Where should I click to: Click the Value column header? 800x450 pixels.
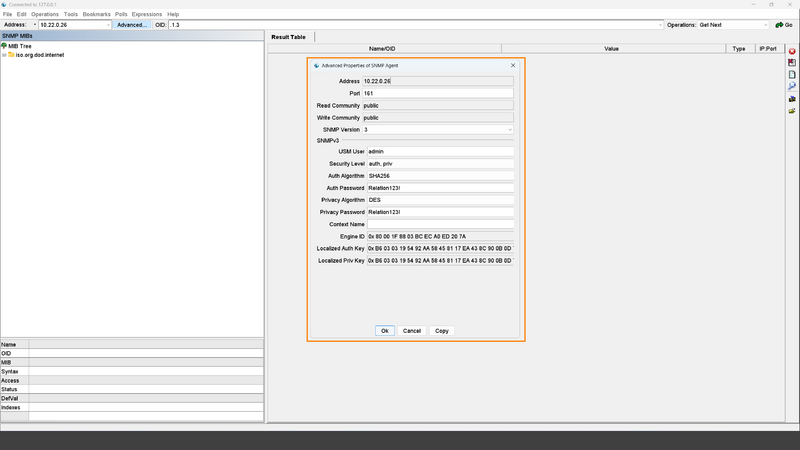(x=613, y=48)
